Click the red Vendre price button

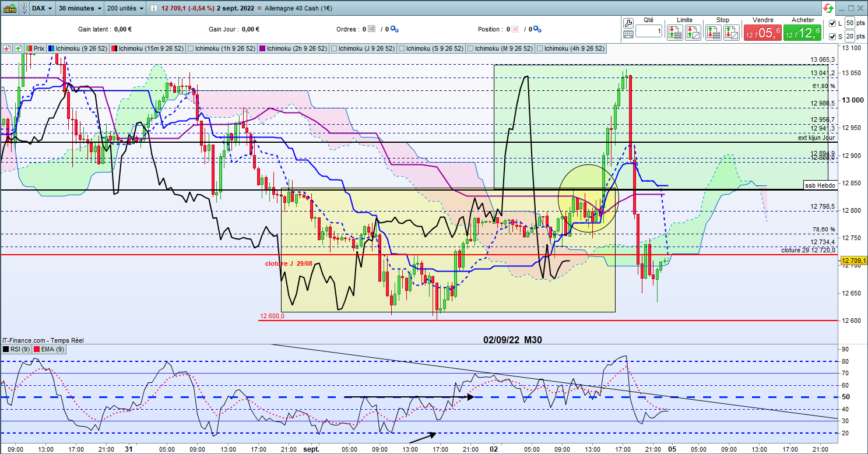point(762,33)
